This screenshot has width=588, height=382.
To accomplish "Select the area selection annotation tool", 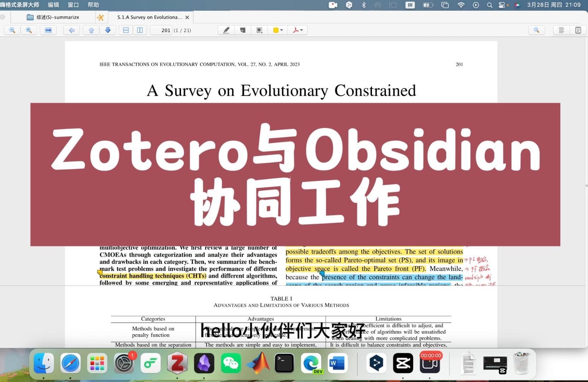I will [260, 30].
